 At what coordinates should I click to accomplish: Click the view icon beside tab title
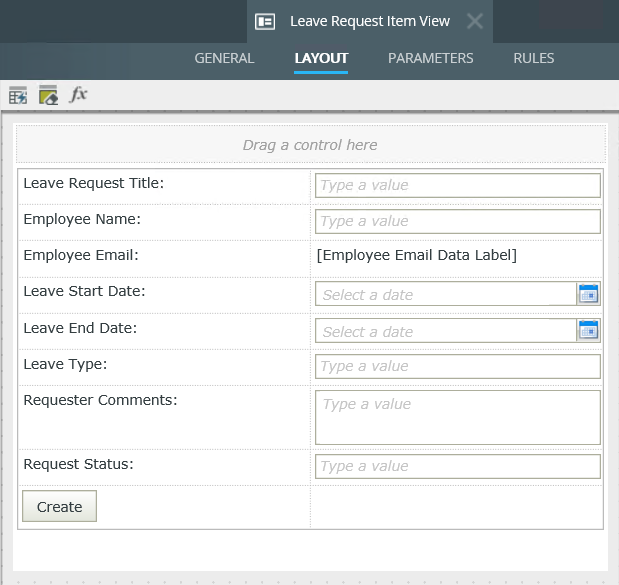click(265, 21)
